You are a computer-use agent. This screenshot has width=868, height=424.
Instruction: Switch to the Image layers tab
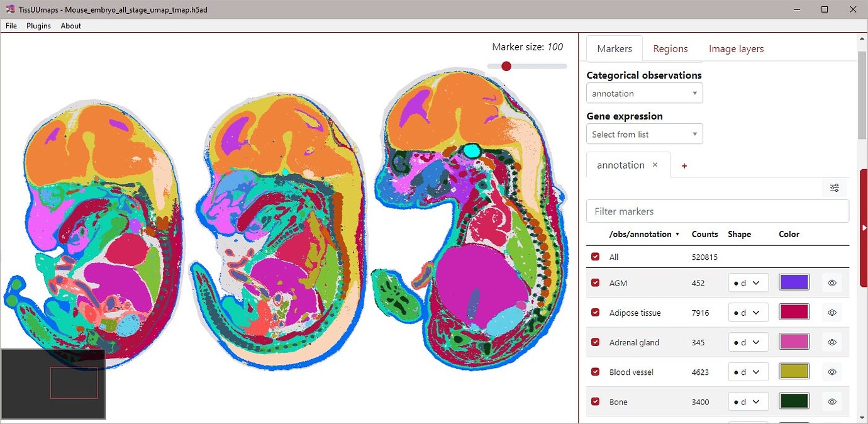736,48
